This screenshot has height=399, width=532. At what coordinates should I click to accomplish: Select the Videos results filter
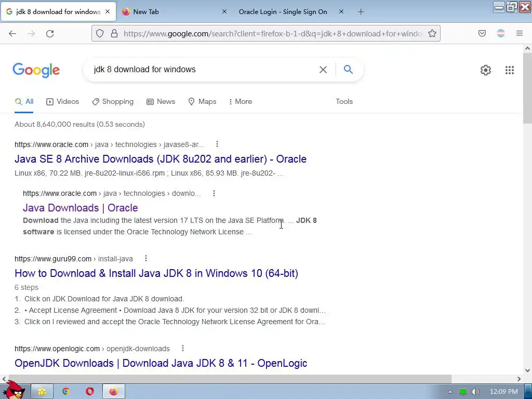pos(63,101)
